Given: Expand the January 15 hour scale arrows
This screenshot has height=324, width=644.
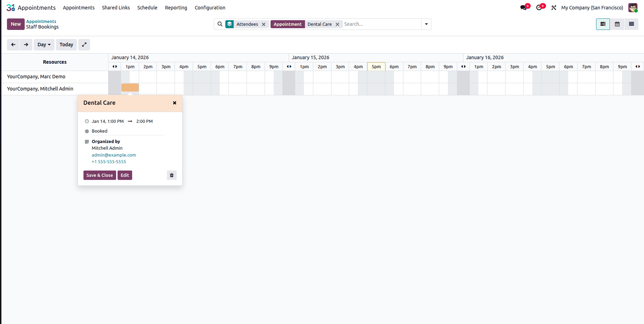Looking at the screenshot, I should click(289, 66).
